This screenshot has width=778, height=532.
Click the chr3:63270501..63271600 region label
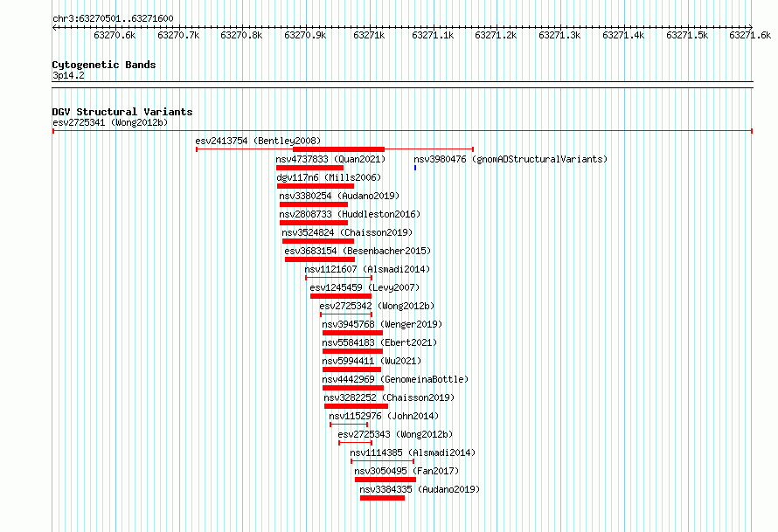(x=113, y=19)
